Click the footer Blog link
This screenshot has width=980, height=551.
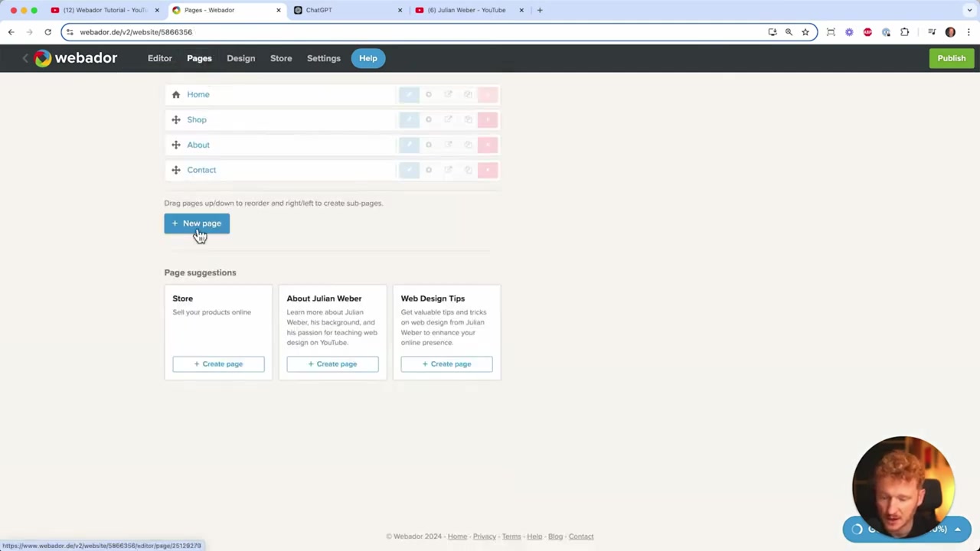click(555, 536)
